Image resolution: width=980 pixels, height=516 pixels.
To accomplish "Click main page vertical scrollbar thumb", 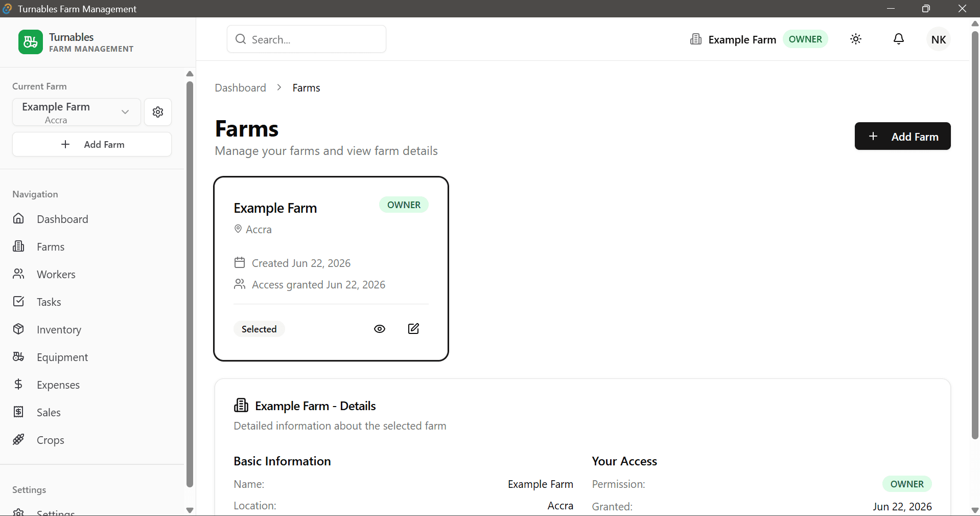I will (975, 235).
